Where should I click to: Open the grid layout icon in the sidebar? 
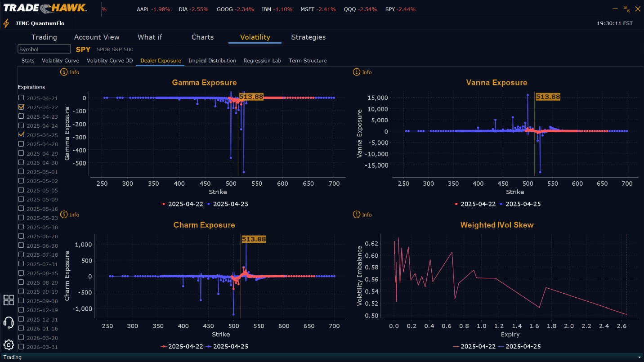(9, 300)
